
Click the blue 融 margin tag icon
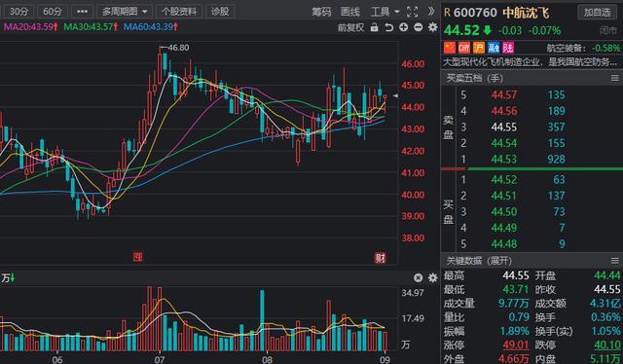tap(494, 48)
